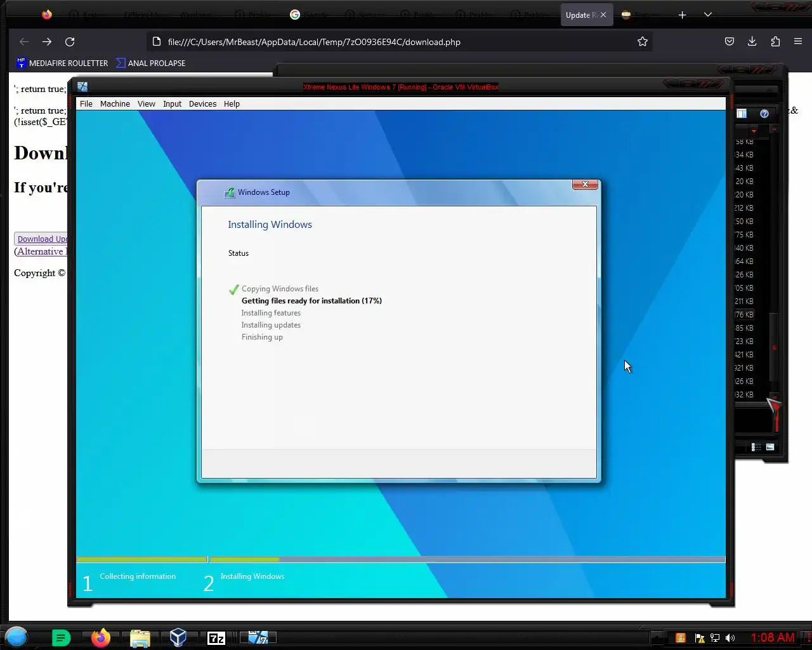Select the 212 KB file row
The height and width of the screenshot is (650, 812).
(745, 208)
